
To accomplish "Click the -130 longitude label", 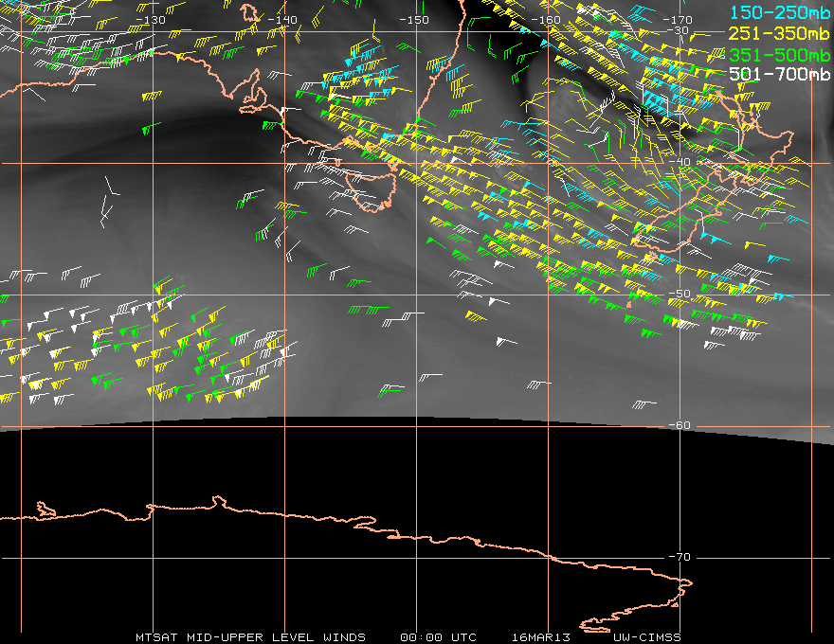I will pyautogui.click(x=151, y=20).
